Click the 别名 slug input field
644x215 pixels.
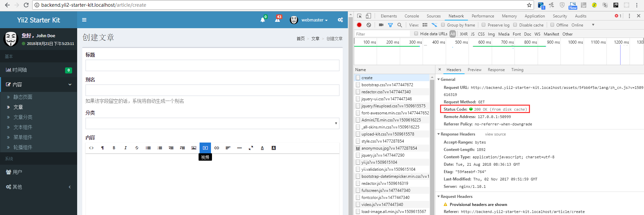click(212, 90)
